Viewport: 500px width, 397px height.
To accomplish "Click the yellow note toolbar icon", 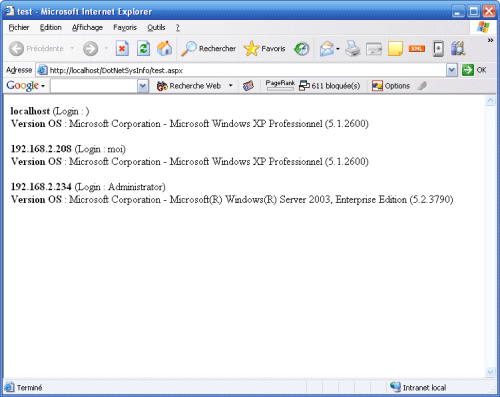I will point(395,49).
